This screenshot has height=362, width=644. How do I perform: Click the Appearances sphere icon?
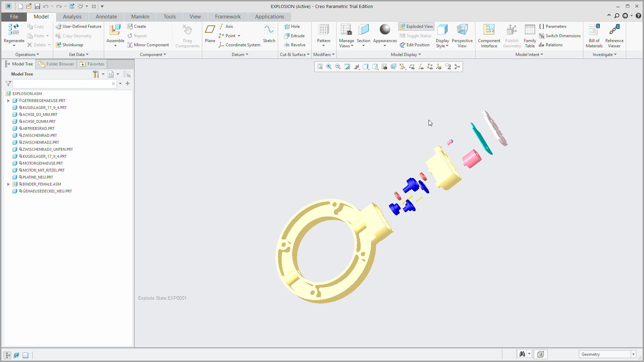pos(385,30)
